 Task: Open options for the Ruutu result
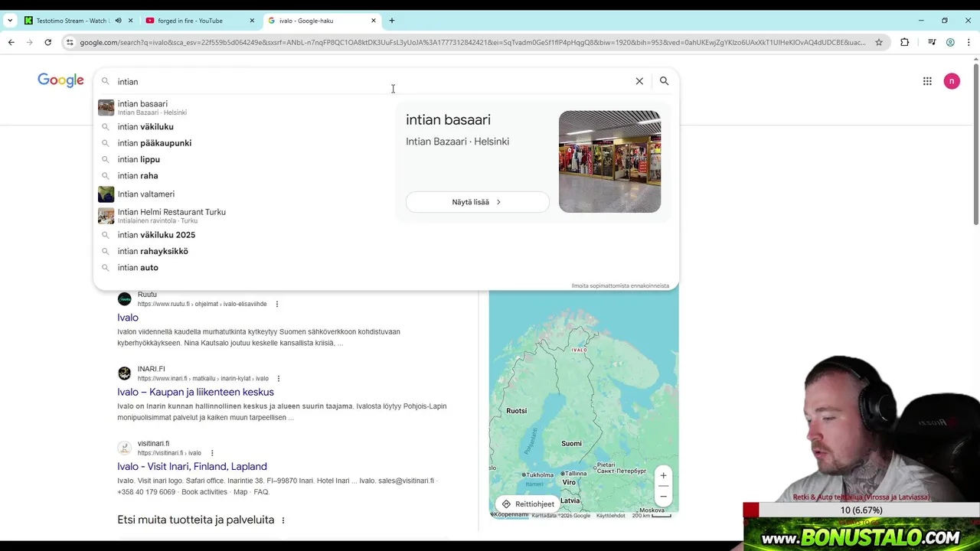point(277,304)
